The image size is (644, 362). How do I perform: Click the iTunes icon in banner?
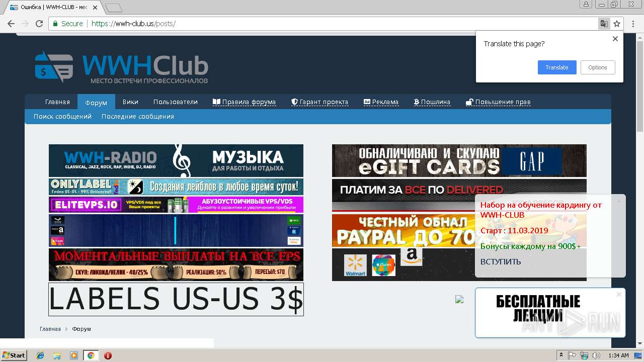point(383,265)
